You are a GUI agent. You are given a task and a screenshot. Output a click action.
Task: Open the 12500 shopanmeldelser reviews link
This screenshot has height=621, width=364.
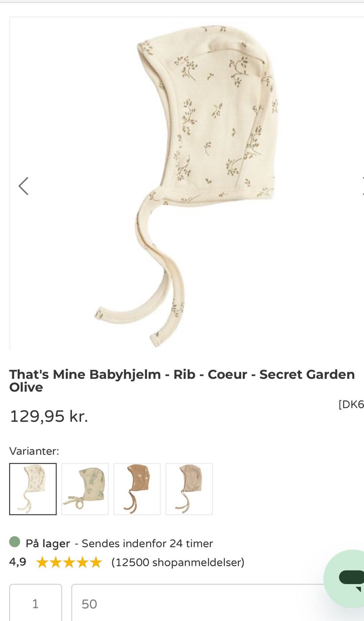(178, 562)
